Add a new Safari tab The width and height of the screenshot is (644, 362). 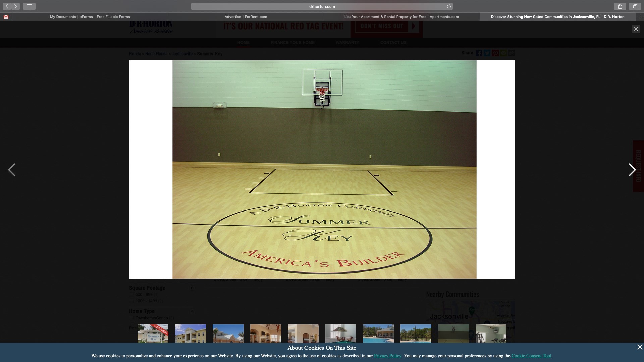(x=640, y=17)
